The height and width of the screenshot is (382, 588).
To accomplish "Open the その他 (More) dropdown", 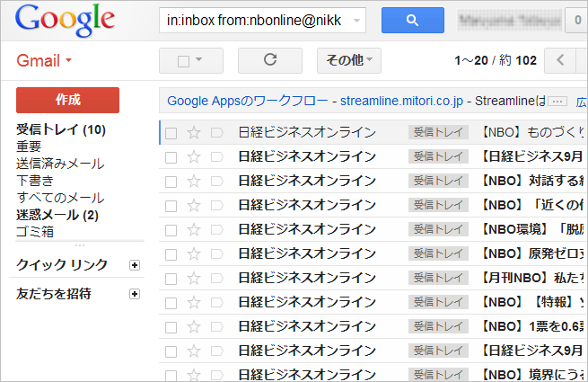I will pyautogui.click(x=348, y=60).
